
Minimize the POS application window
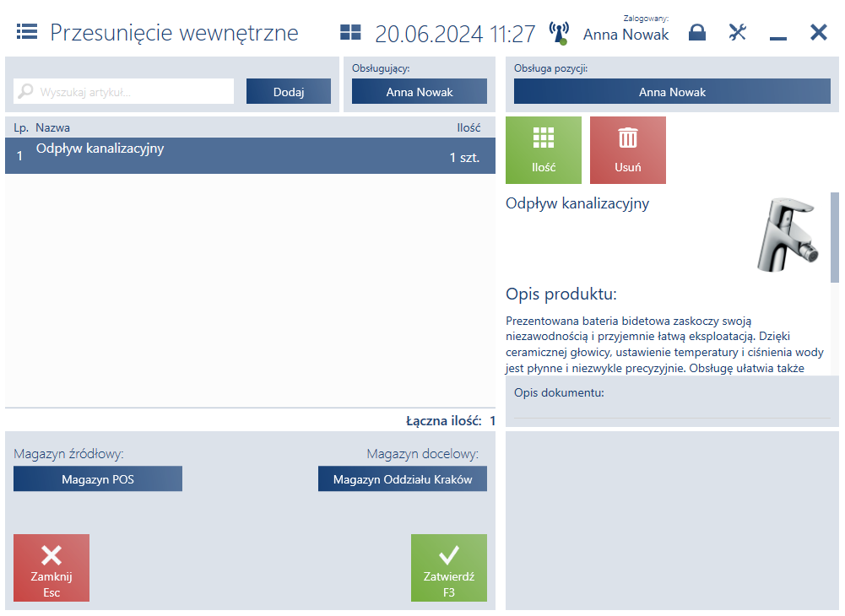777,37
